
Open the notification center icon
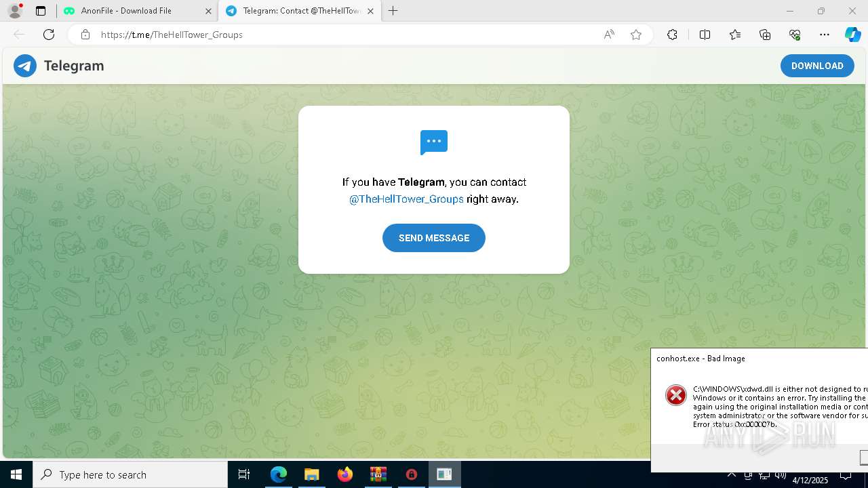846,474
